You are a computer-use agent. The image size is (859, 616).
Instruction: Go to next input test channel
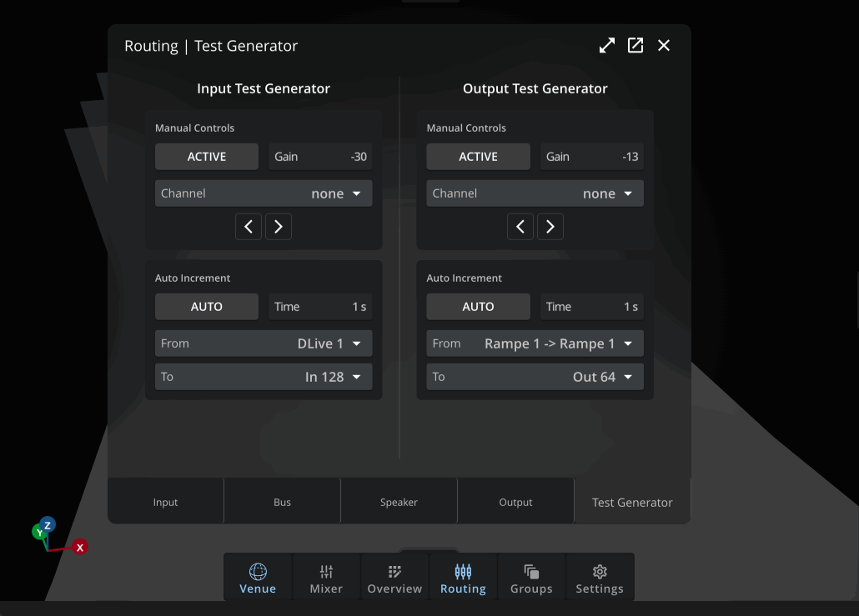tap(279, 227)
